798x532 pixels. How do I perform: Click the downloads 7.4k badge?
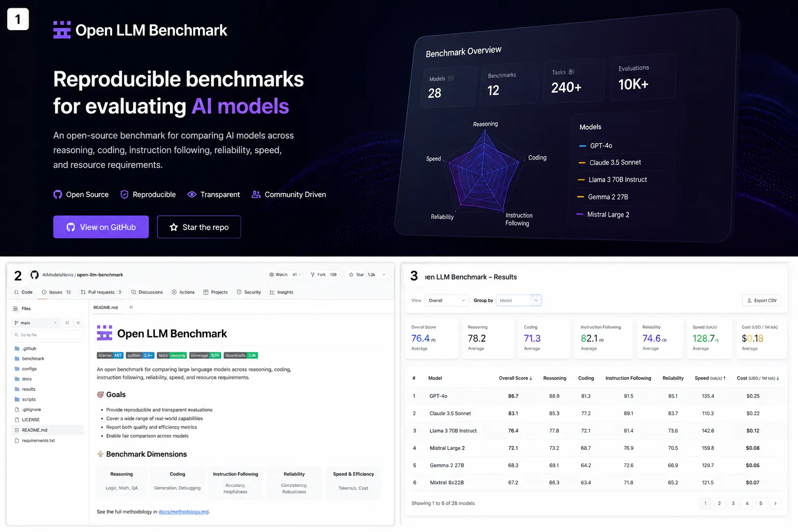[x=241, y=355]
